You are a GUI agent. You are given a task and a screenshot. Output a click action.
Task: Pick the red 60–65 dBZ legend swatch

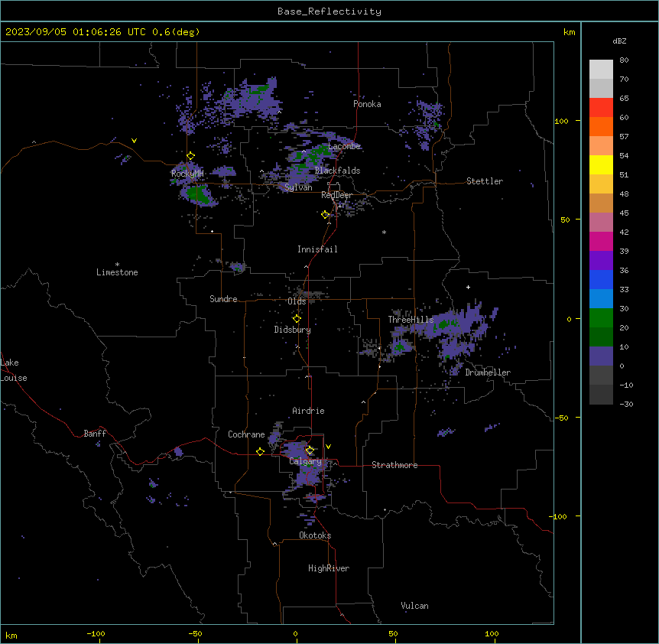point(601,108)
